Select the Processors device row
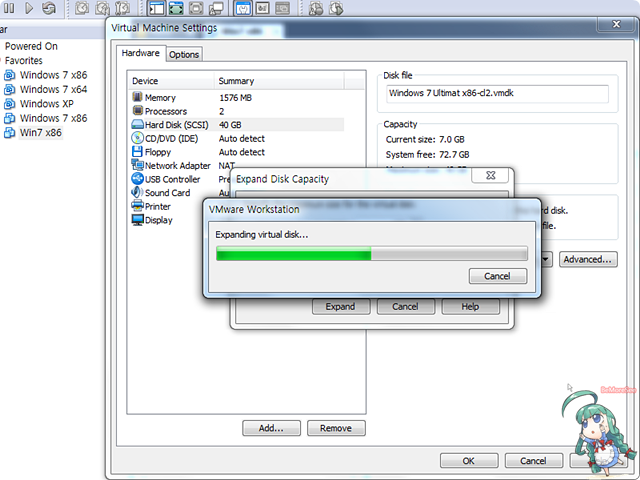The height and width of the screenshot is (480, 640). click(x=237, y=111)
